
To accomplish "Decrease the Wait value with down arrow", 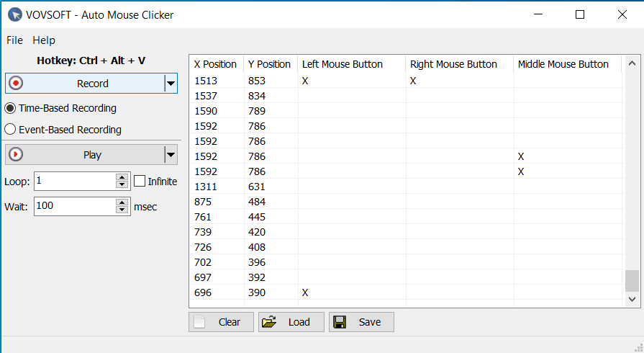I will pyautogui.click(x=122, y=210).
